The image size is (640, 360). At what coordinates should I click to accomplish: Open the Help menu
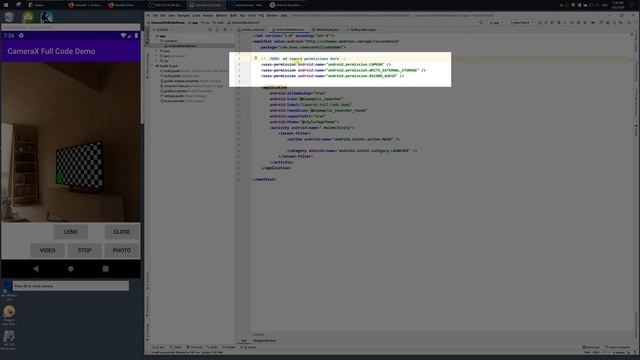point(284,16)
